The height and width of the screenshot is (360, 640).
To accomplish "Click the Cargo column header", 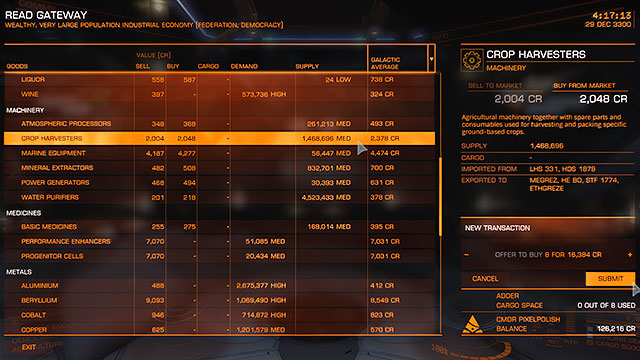I will pyautogui.click(x=208, y=66).
